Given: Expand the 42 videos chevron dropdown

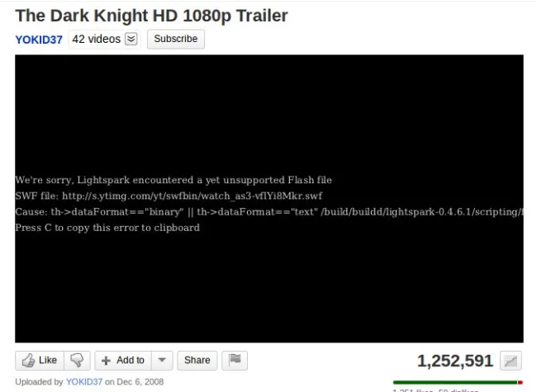Looking at the screenshot, I should (131, 39).
